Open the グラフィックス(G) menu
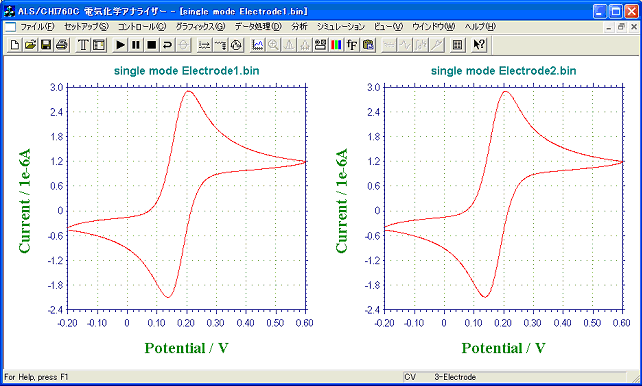This screenshot has width=642, height=386. pyautogui.click(x=200, y=27)
